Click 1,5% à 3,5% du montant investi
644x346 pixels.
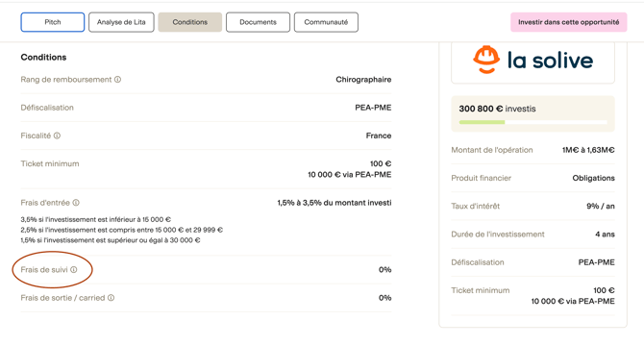[334, 203]
